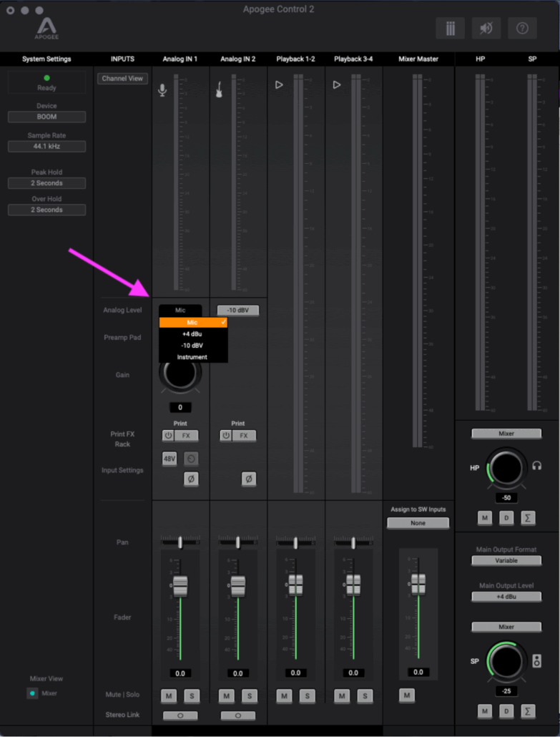The height and width of the screenshot is (737, 560).
Task: Toggle phase invert on Analog IN 2
Action: (248, 479)
